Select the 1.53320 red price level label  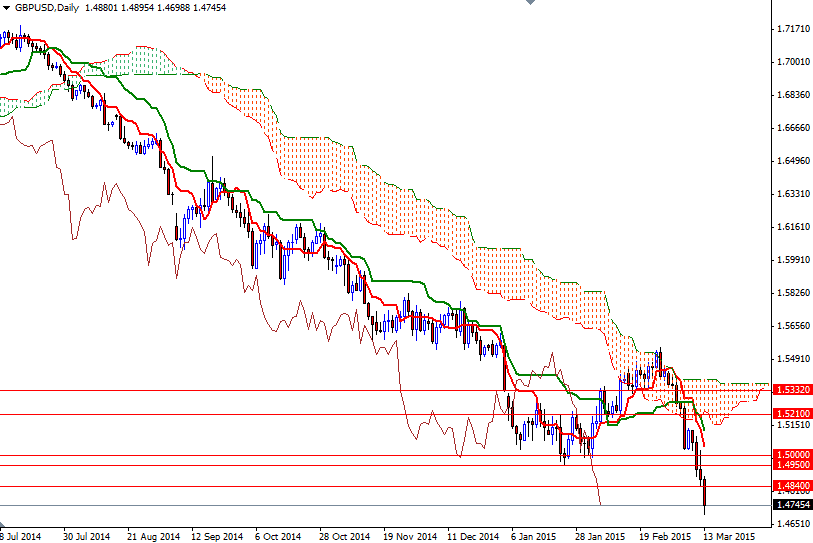[792, 389]
